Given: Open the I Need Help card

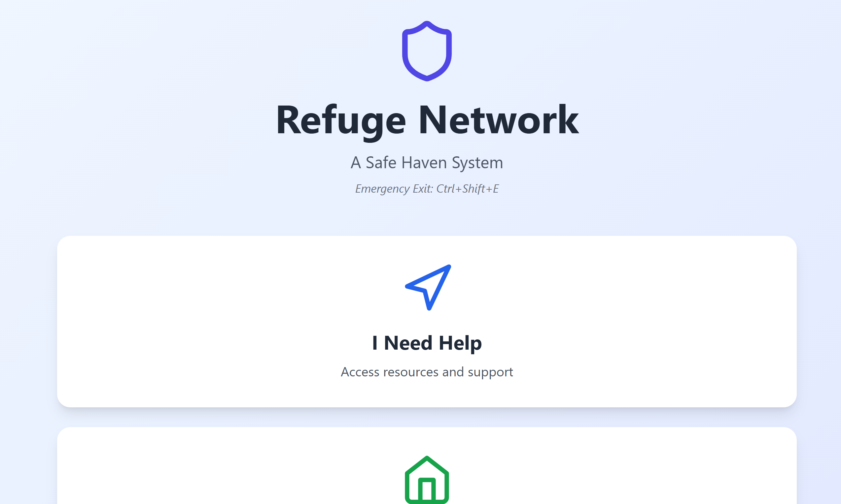Looking at the screenshot, I should pos(427,321).
